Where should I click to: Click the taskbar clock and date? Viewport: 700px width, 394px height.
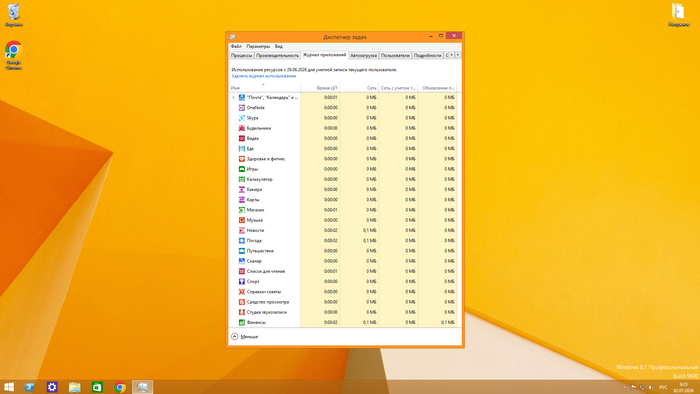(x=683, y=387)
